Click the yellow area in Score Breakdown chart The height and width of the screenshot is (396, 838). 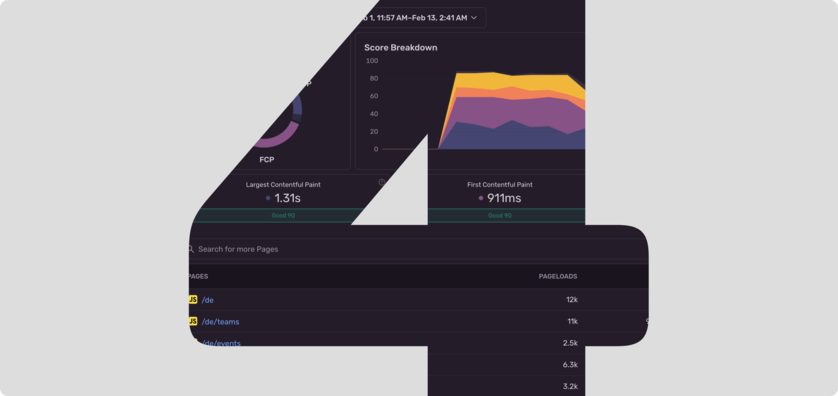coord(513,81)
